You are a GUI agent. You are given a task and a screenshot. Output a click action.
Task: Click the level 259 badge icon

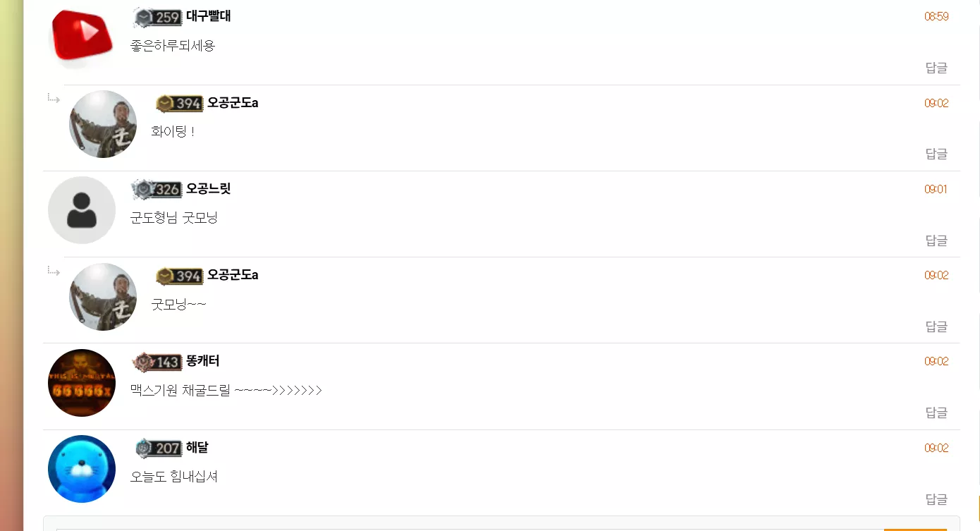(157, 17)
